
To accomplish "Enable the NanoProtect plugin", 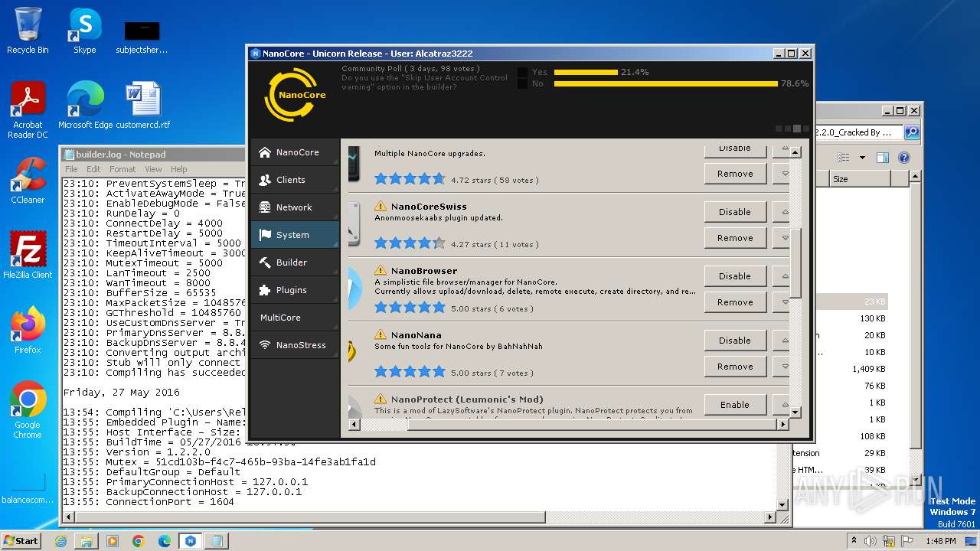I will point(735,405).
